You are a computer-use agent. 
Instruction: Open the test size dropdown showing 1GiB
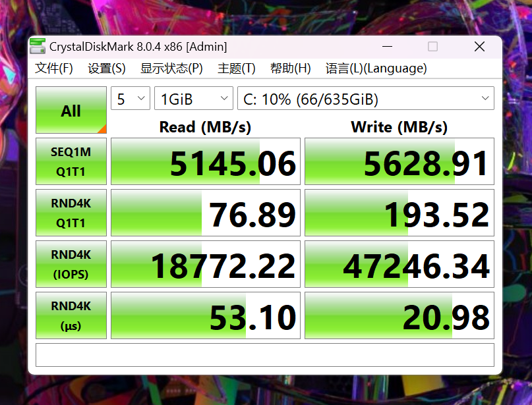194,98
